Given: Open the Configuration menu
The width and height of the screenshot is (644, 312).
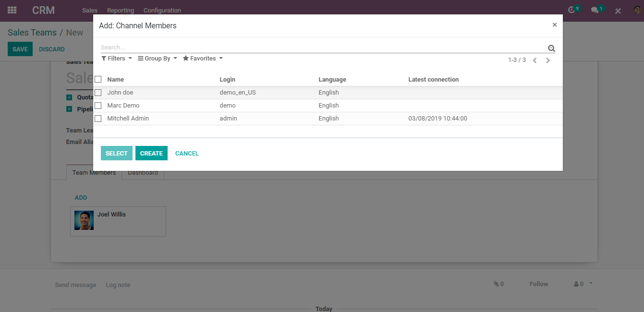Looking at the screenshot, I should click(x=162, y=11).
